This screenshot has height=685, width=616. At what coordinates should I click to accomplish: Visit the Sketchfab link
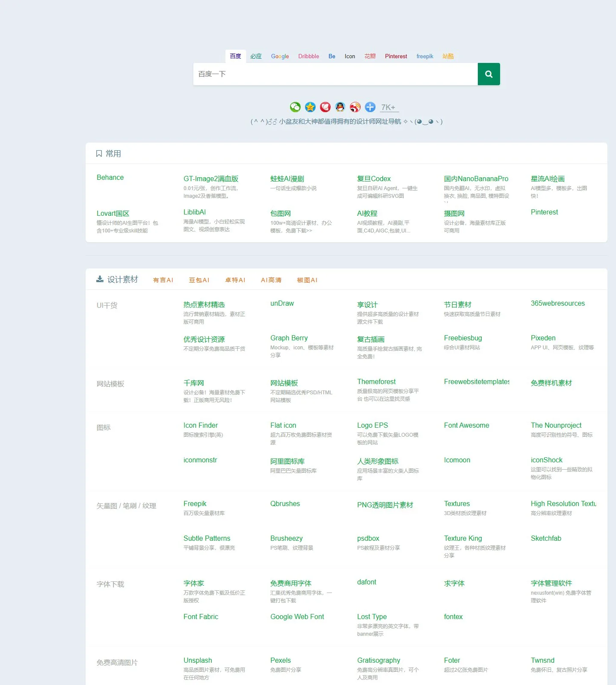546,538
